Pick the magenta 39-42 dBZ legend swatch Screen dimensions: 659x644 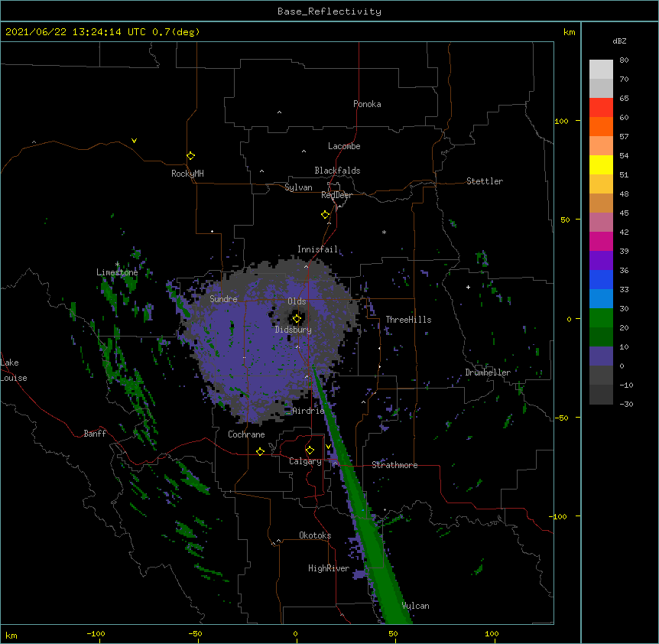coord(601,241)
